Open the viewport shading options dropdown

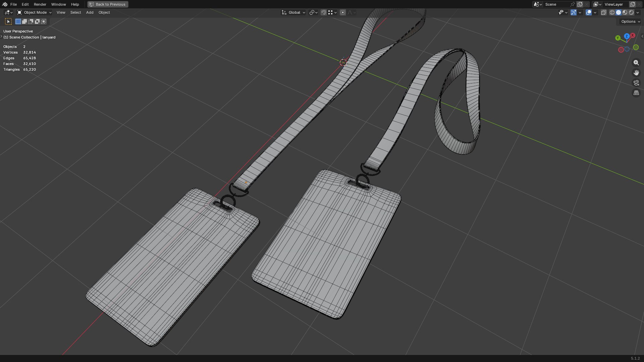coord(638,12)
